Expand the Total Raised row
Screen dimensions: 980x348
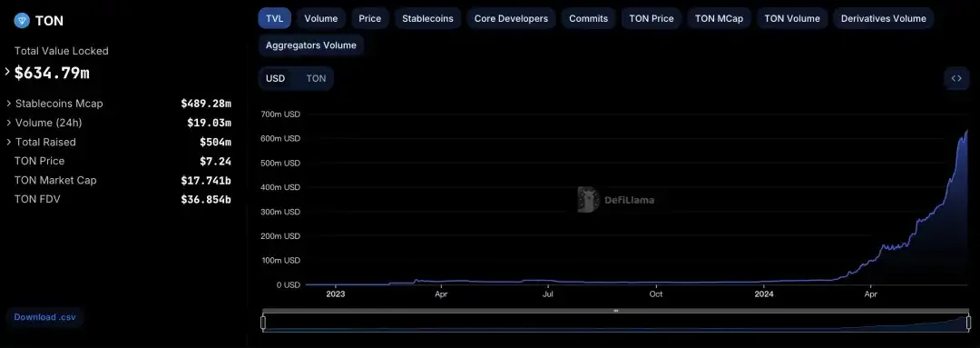(x=9, y=142)
